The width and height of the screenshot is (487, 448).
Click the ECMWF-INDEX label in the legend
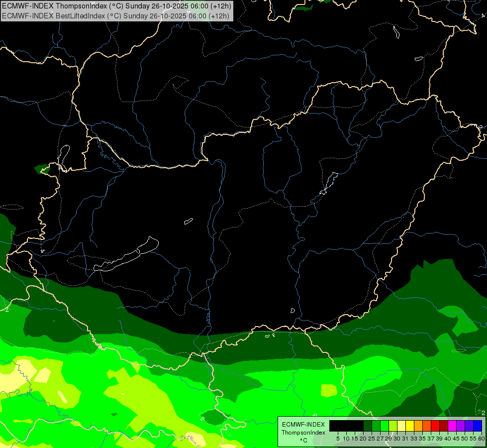(x=303, y=425)
